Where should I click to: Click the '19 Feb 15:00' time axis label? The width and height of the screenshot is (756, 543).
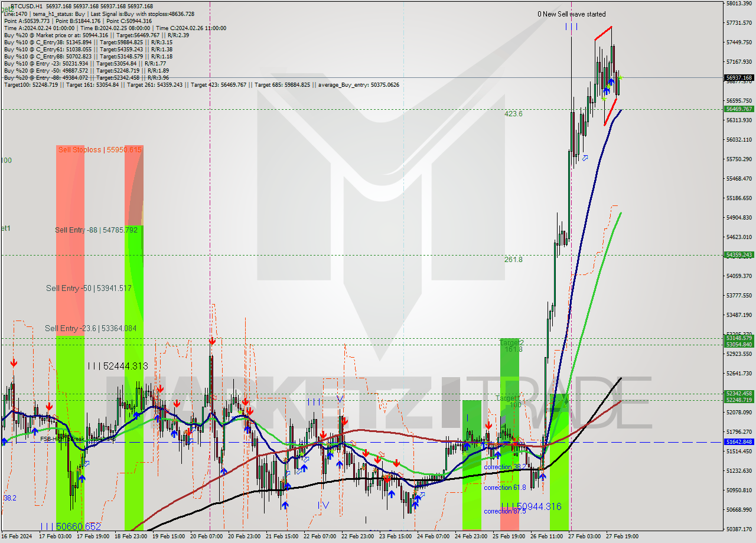pos(168,537)
